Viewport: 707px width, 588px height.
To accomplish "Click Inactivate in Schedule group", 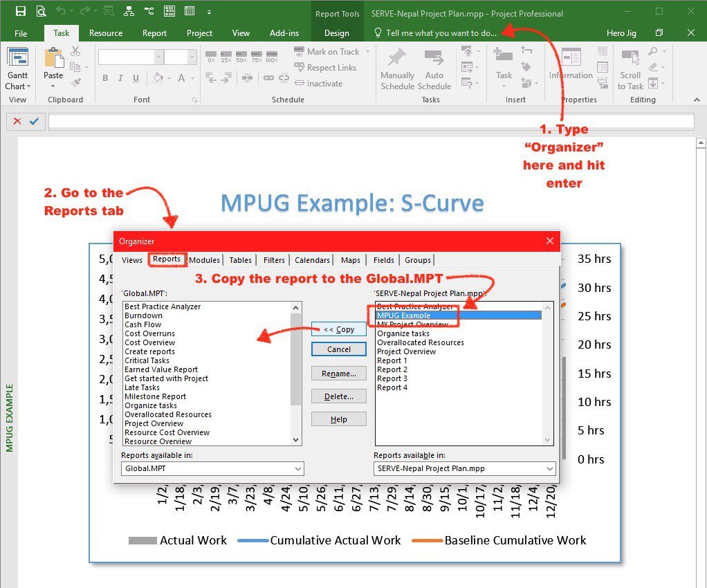I will 318,84.
